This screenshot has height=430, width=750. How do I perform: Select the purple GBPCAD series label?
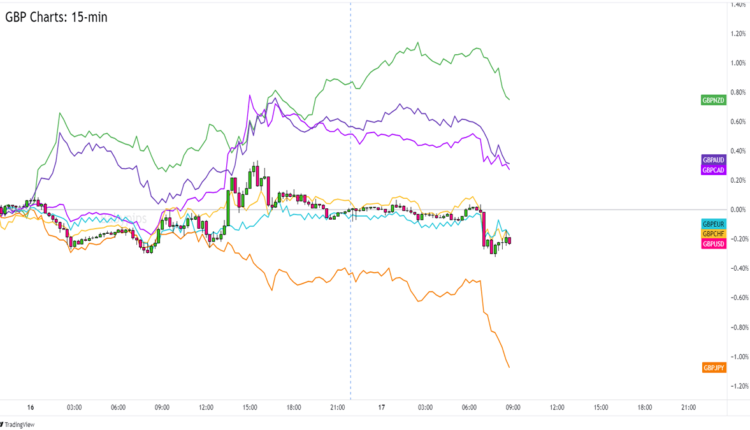point(714,170)
